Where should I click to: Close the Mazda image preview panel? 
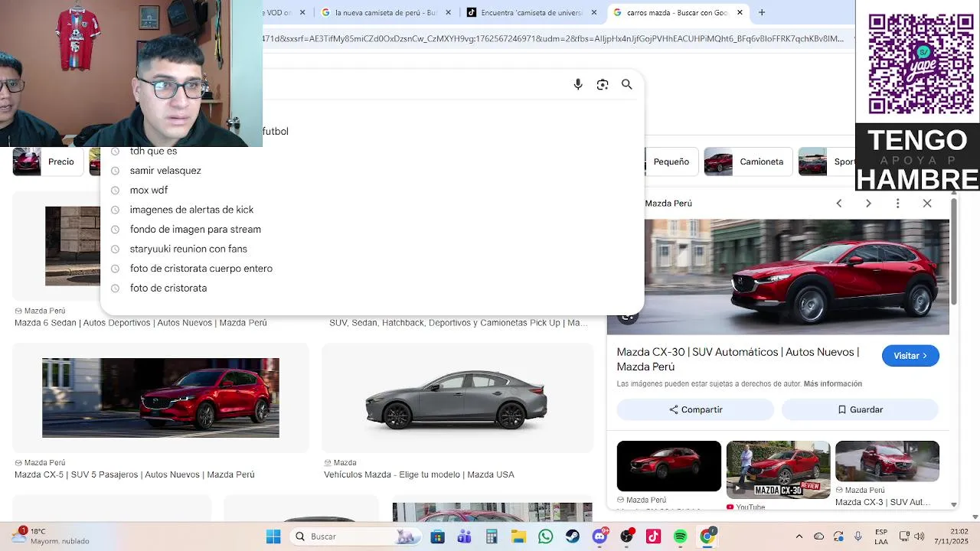[x=927, y=204]
